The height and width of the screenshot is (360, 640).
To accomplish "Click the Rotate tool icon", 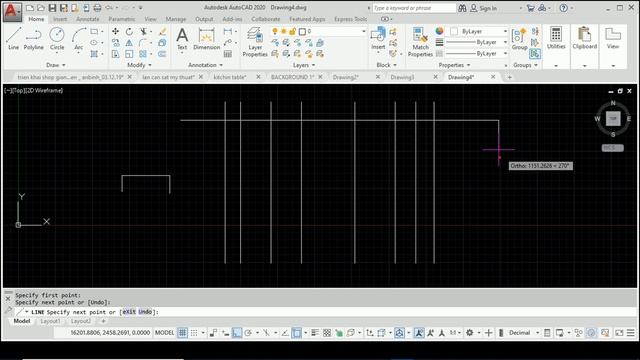I will coord(129,31).
